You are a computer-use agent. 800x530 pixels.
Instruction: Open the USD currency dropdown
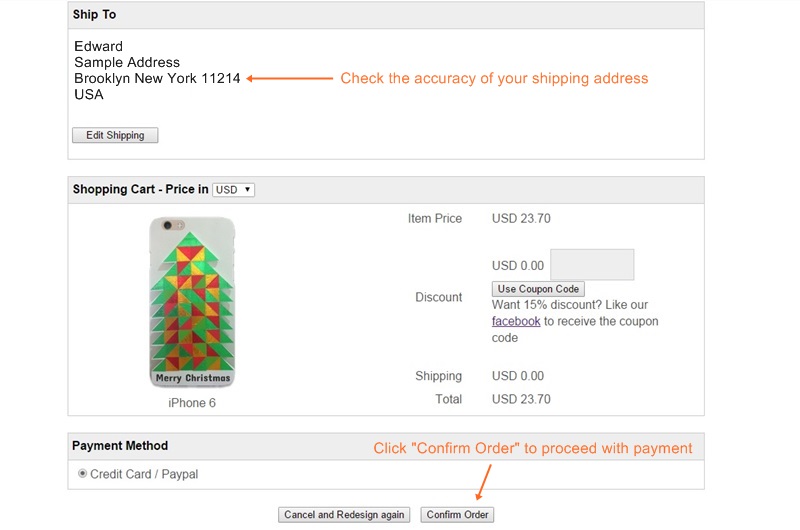234,189
